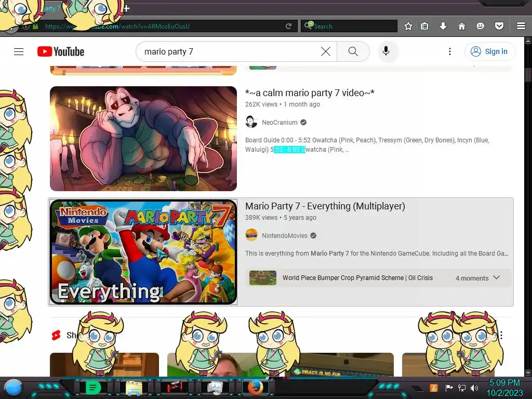This screenshot has height=399, width=532.
Task: Click the '262K views' text
Action: point(261,104)
